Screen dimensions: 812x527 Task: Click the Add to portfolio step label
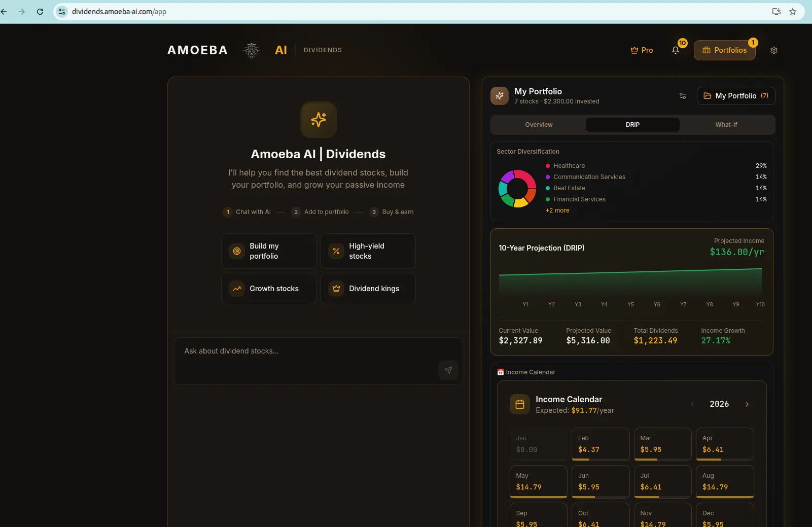pyautogui.click(x=327, y=212)
